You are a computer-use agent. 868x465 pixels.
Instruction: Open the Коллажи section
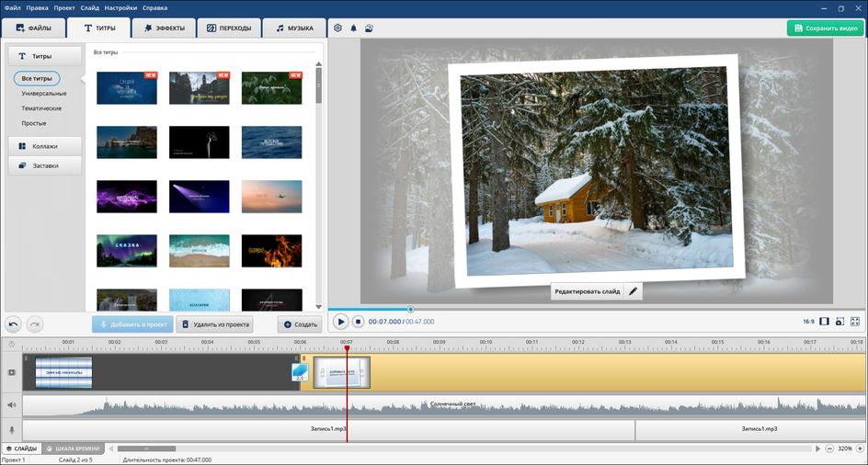tap(45, 146)
